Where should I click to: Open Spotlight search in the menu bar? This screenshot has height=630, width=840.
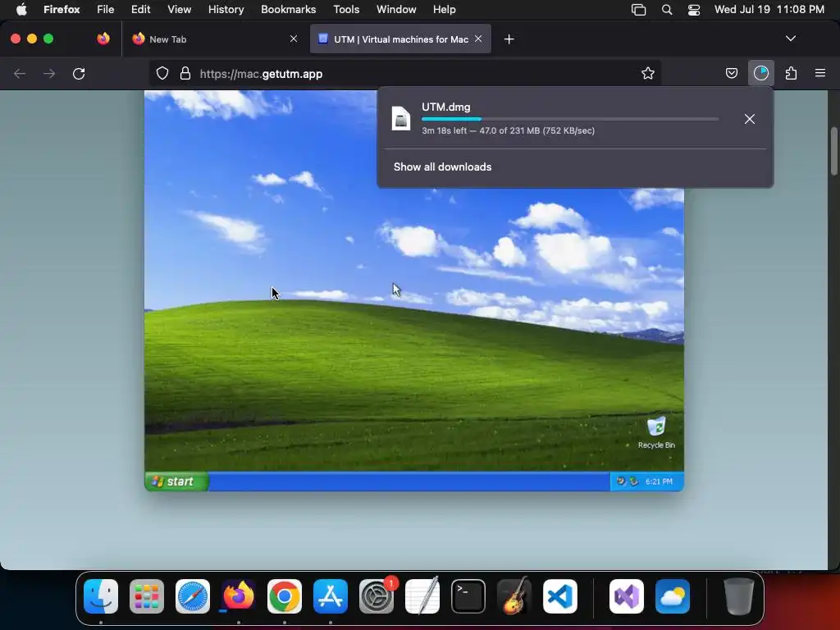[x=667, y=10]
